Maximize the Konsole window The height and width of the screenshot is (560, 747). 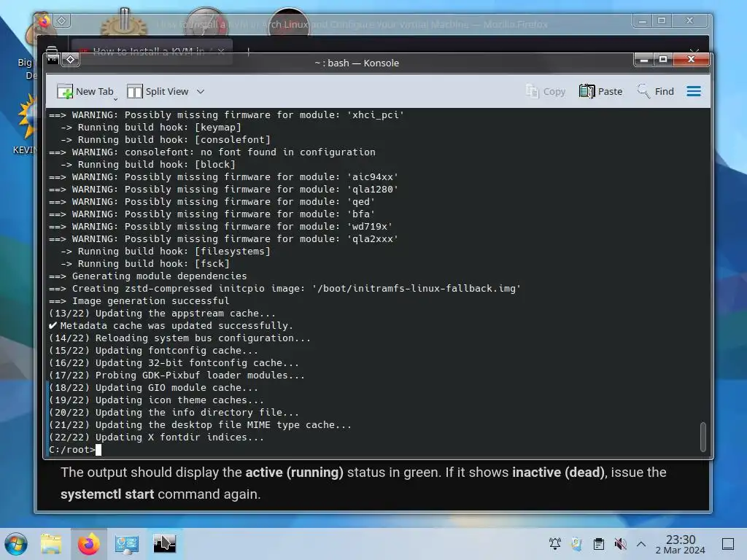pos(662,60)
